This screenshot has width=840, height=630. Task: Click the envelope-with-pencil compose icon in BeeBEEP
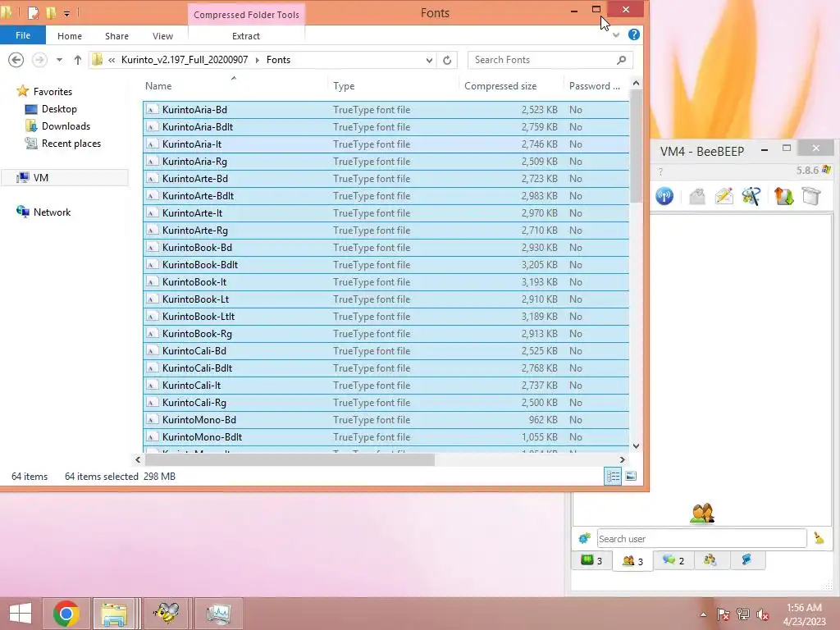click(x=724, y=196)
